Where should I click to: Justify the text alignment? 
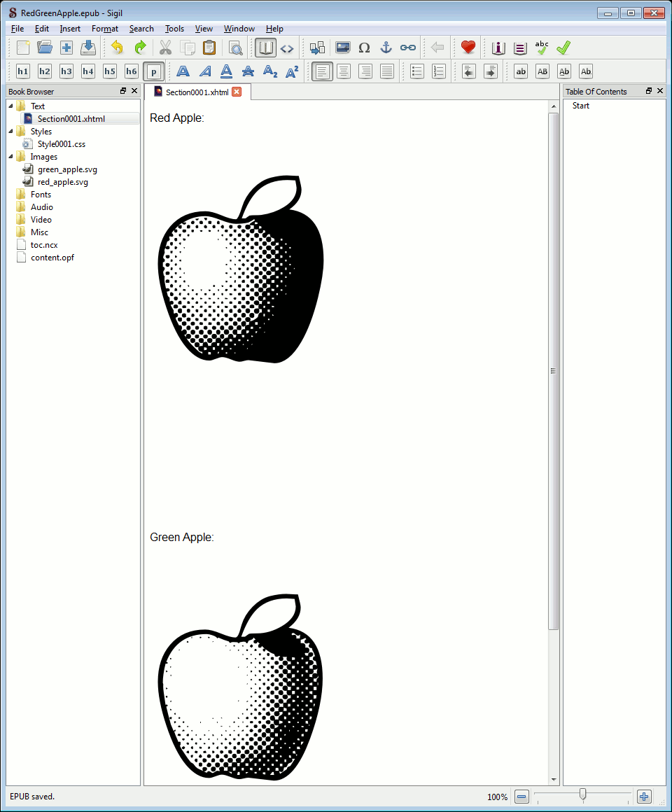coord(387,71)
